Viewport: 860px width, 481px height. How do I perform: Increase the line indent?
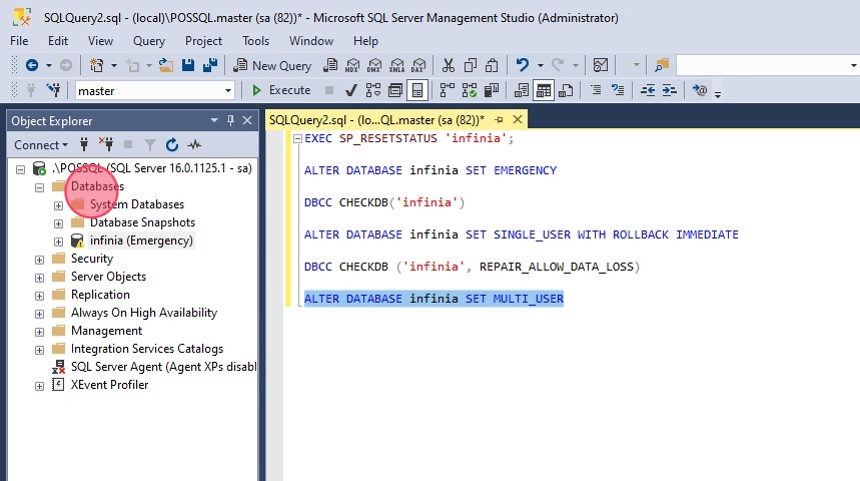coord(669,90)
